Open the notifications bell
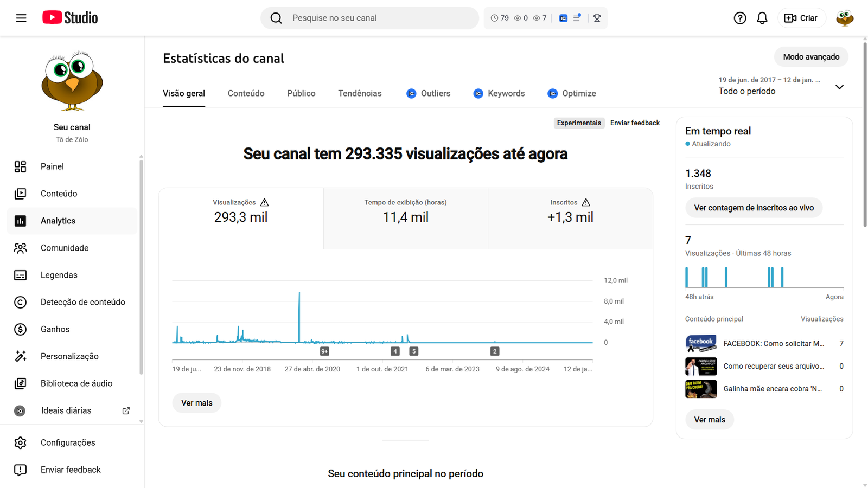 (x=762, y=18)
